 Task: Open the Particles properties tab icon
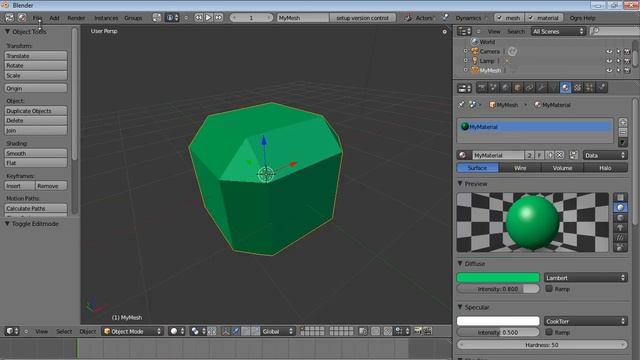tap(589, 87)
